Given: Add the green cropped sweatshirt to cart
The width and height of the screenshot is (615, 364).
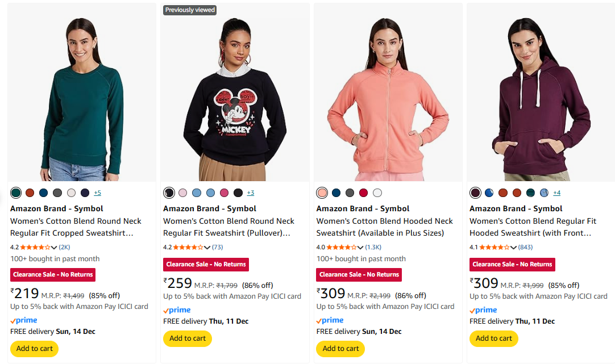Looking at the screenshot, I should [34, 348].
